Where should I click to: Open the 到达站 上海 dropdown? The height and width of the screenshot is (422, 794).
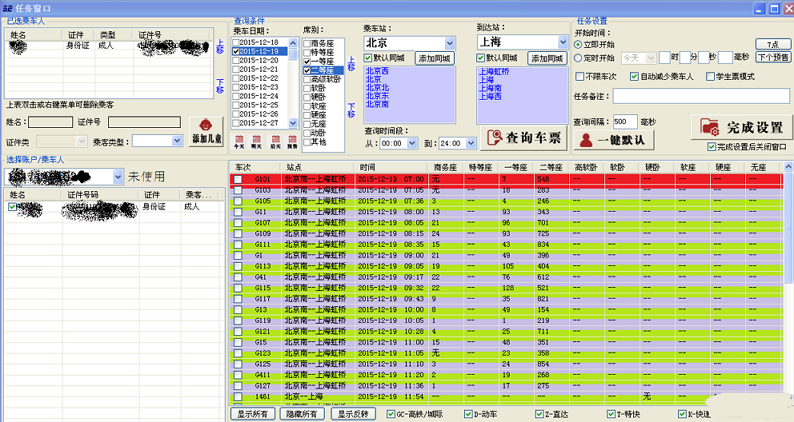coord(563,42)
